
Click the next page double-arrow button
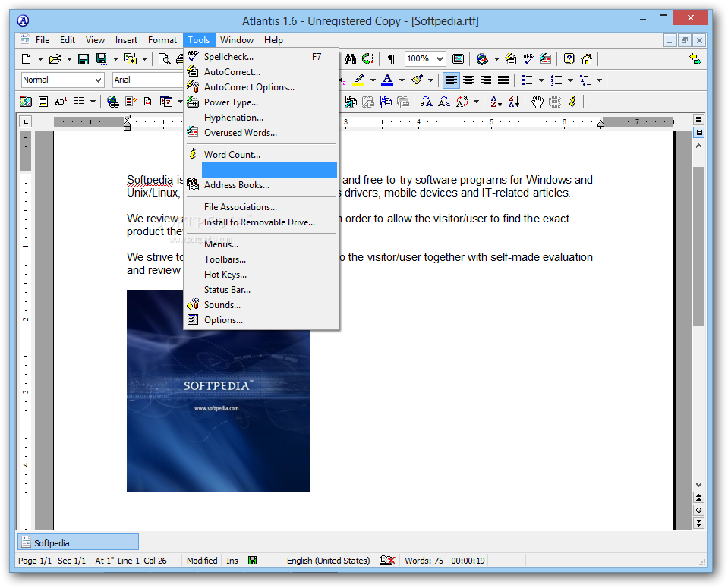(698, 523)
